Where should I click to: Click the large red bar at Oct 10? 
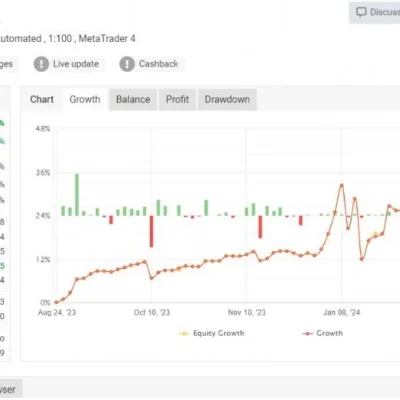[151, 231]
